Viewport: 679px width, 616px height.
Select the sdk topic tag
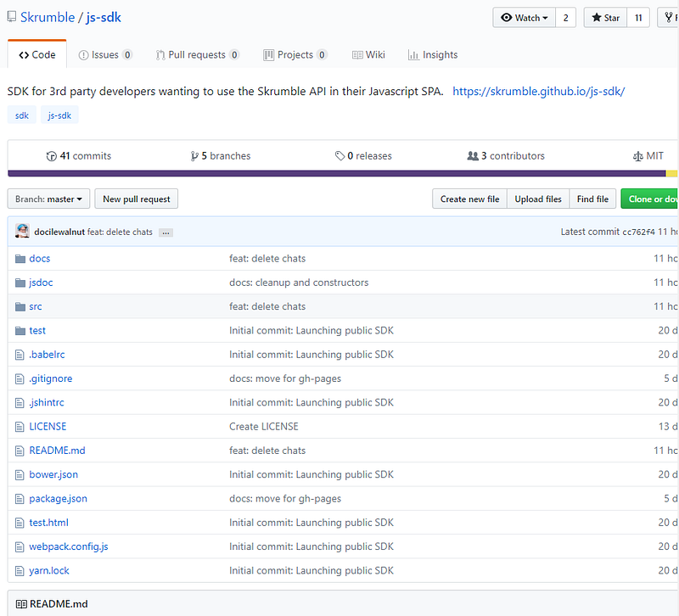pos(22,115)
